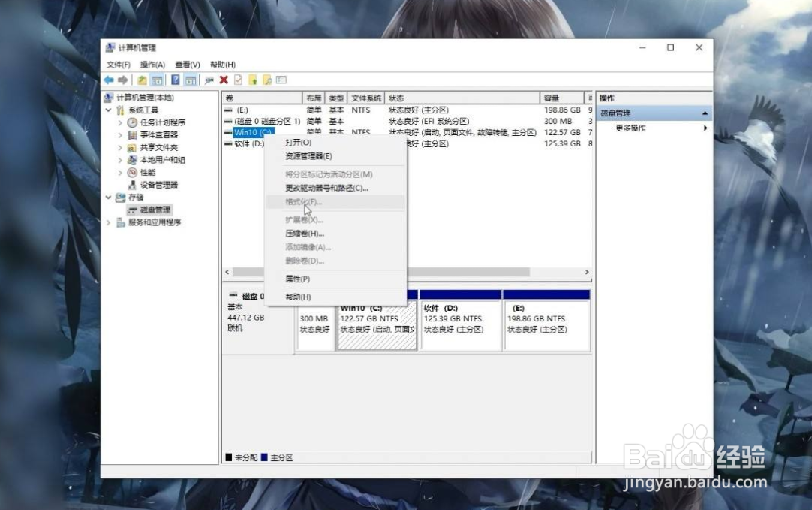812x510 pixels.
Task: Open the Help (帮助) menu in the menu bar
Action: click(223, 65)
